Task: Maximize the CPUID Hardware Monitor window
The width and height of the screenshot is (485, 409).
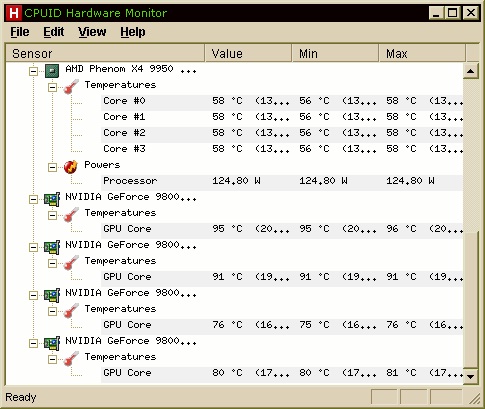Action: 453,13
